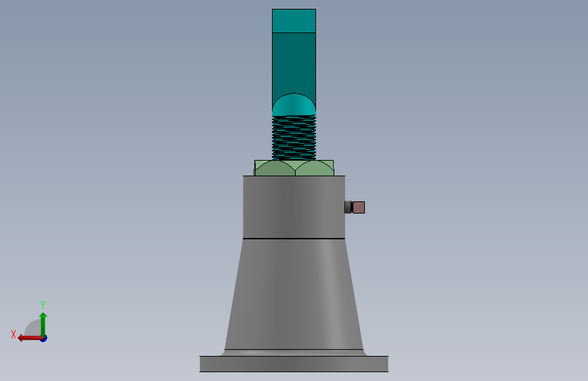Select the set screw threaded section

(349, 207)
